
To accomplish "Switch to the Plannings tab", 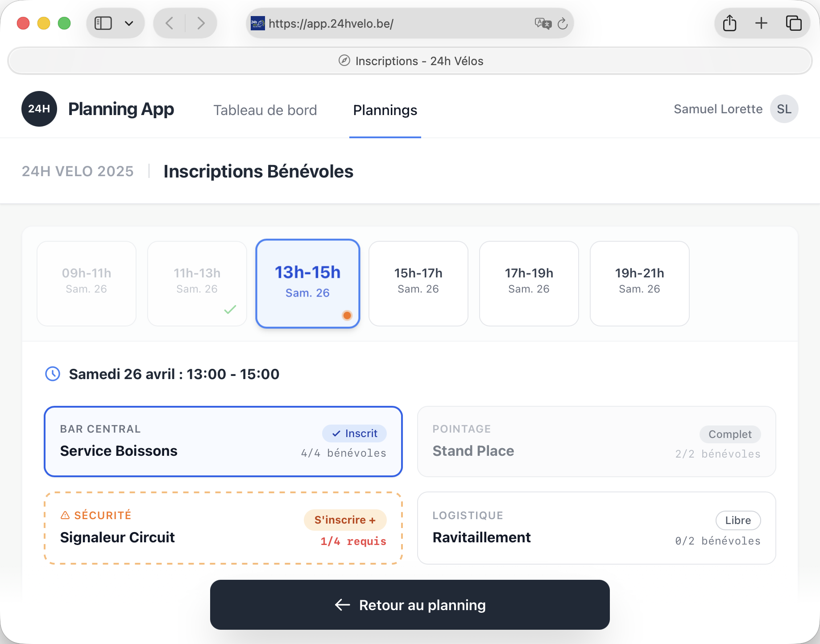I will 385,110.
